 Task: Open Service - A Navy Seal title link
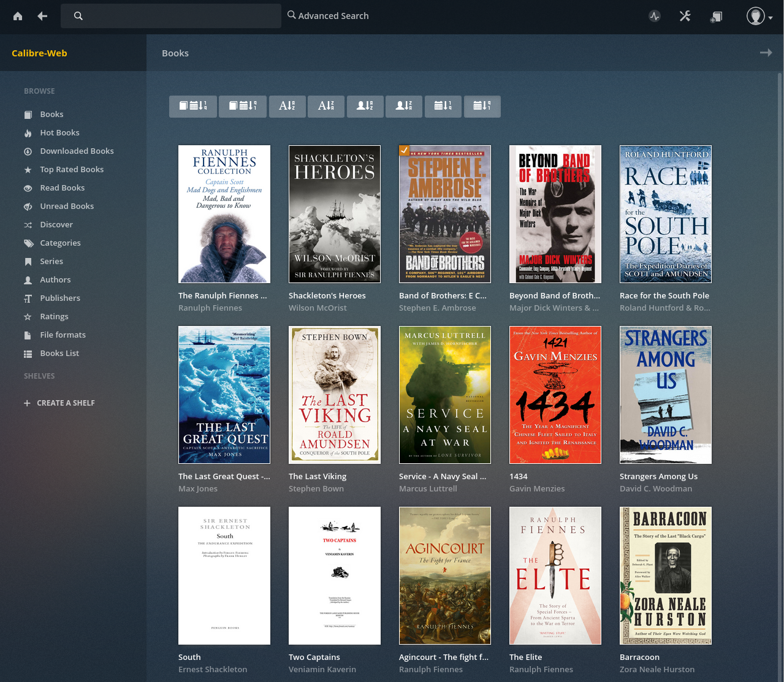click(443, 476)
